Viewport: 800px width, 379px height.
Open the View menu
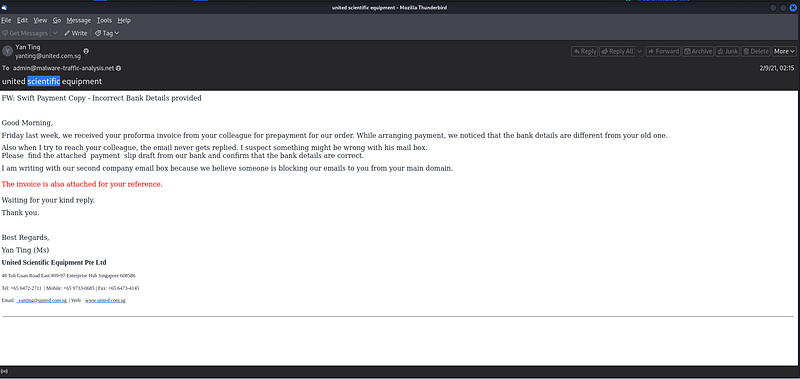(x=40, y=20)
